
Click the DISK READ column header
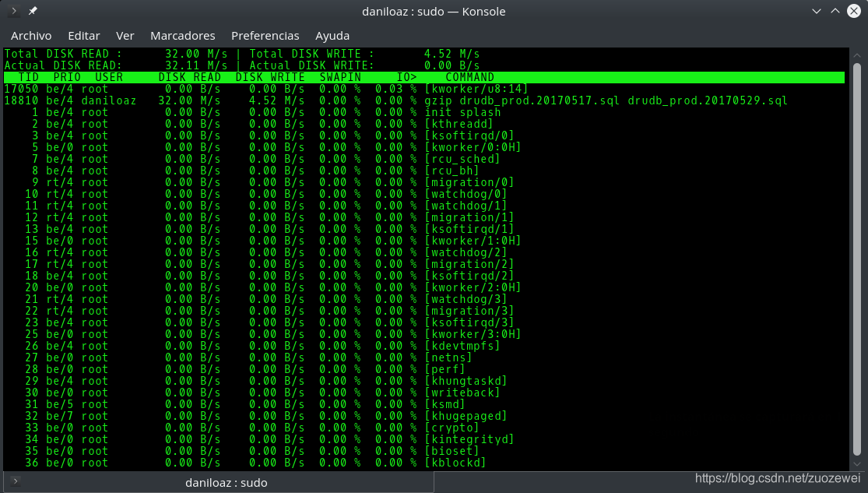coord(189,77)
